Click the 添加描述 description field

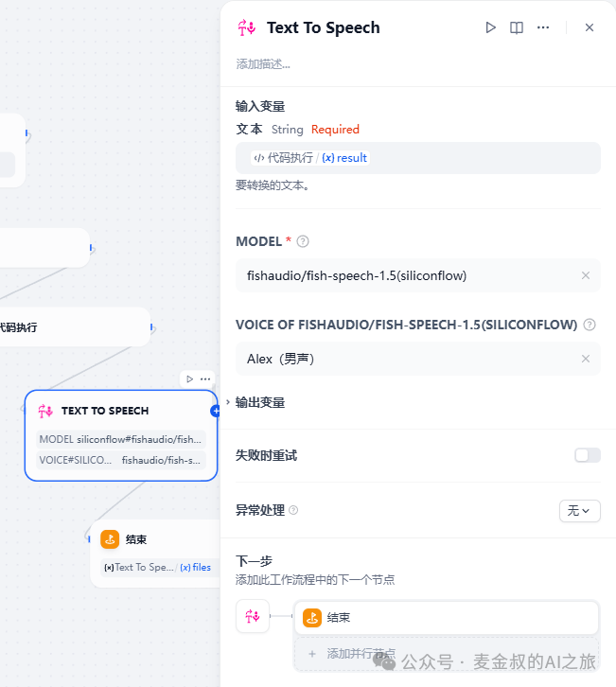[264, 64]
